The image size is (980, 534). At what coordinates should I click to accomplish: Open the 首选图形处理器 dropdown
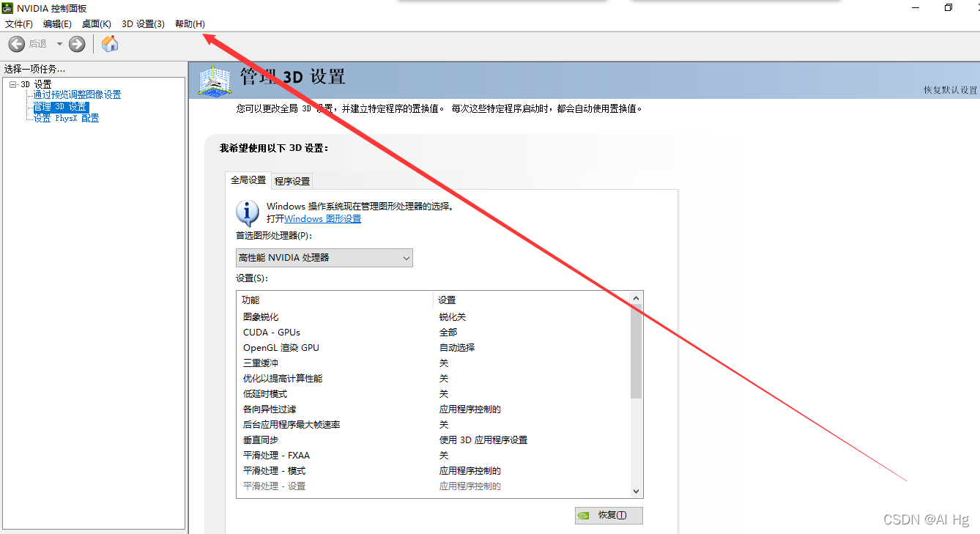click(324, 258)
